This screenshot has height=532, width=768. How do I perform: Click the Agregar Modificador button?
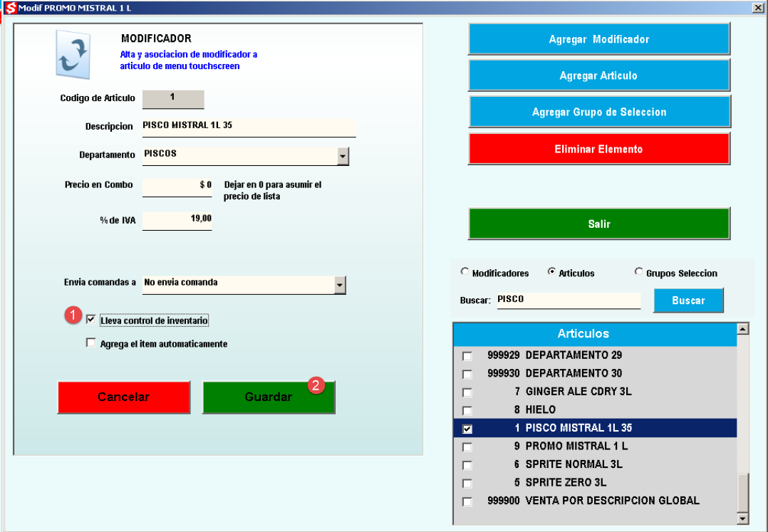coord(599,38)
